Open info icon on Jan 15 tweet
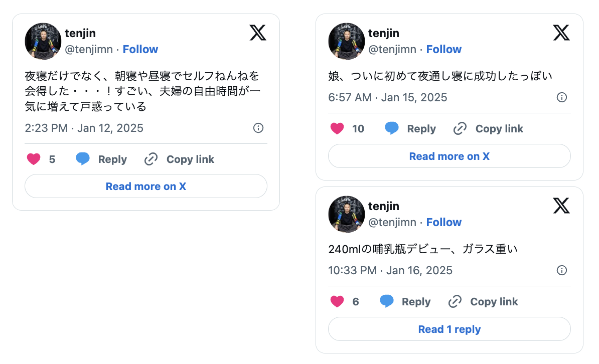 [x=562, y=97]
